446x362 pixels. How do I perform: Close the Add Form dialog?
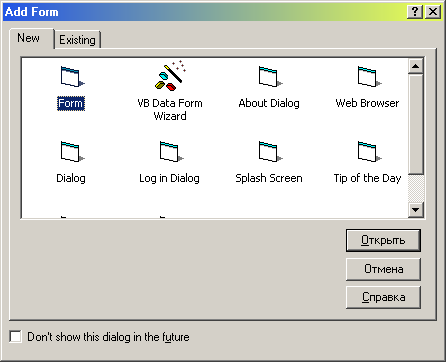click(433, 12)
